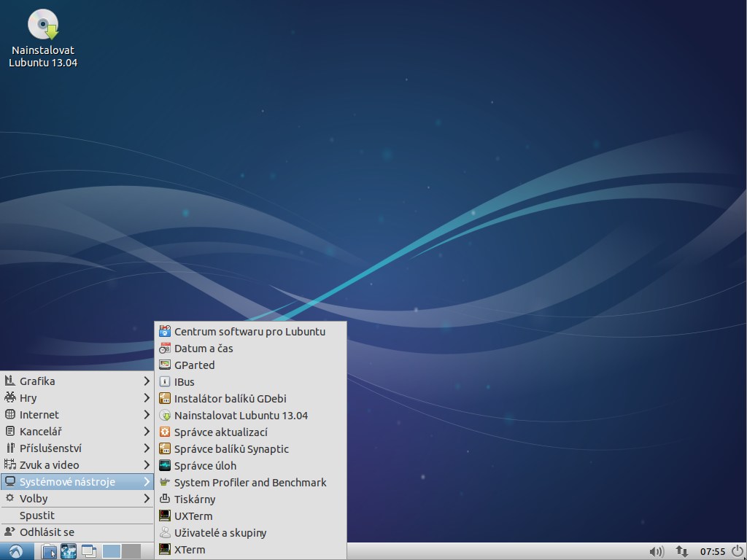The width and height of the screenshot is (747, 560).
Task: Expand the Příslušenství submenu arrow
Action: (147, 448)
